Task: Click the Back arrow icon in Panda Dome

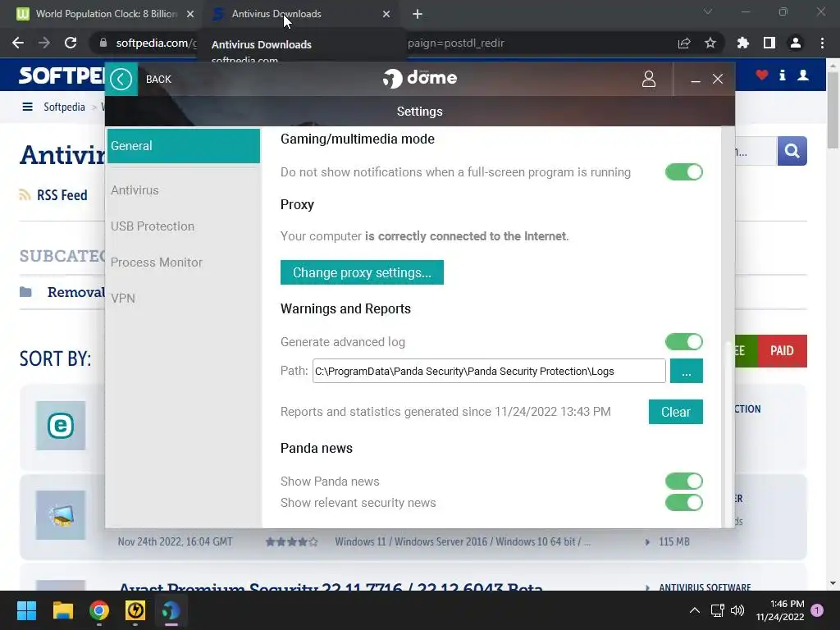Action: coord(121,80)
